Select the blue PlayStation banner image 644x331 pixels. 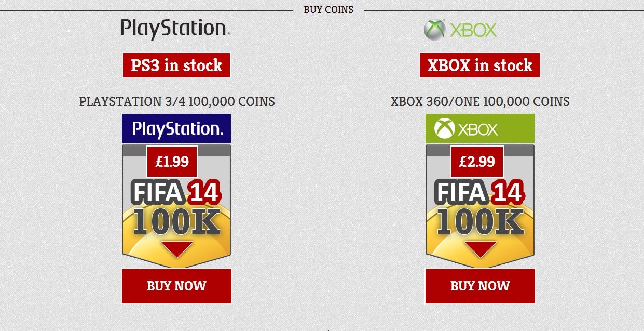point(176,128)
